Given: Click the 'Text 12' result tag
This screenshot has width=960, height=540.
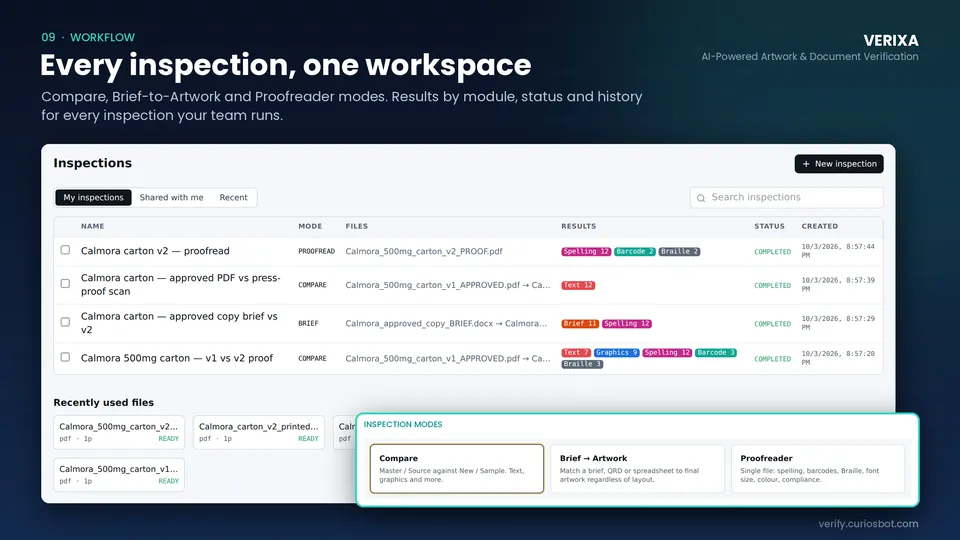Looking at the screenshot, I should tap(578, 285).
